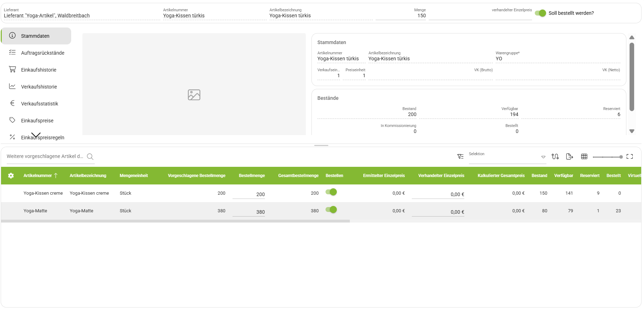Click the Stammdaten info icon in sidebar
The height and width of the screenshot is (310, 644).
12,36
